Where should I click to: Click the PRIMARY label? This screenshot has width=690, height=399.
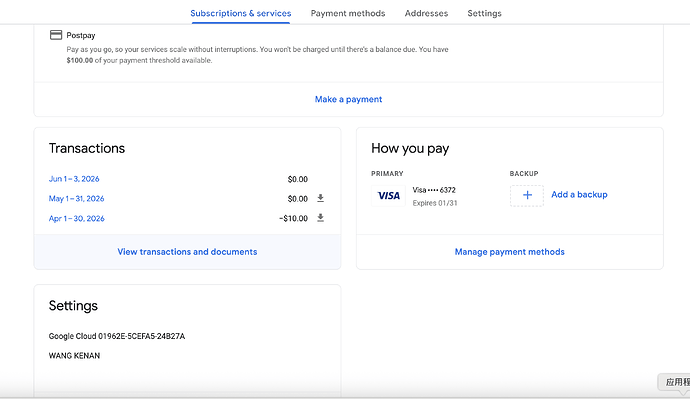click(387, 174)
